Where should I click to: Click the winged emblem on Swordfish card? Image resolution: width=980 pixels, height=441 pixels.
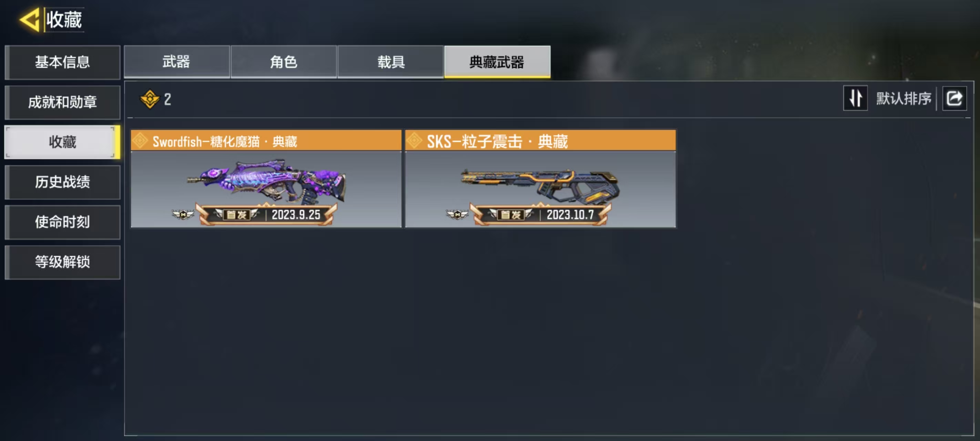(183, 215)
